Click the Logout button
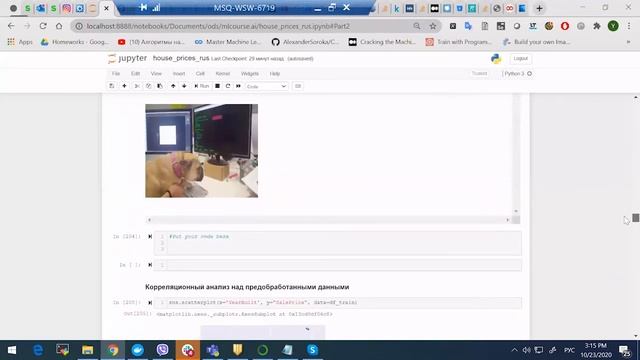 [x=520, y=58]
